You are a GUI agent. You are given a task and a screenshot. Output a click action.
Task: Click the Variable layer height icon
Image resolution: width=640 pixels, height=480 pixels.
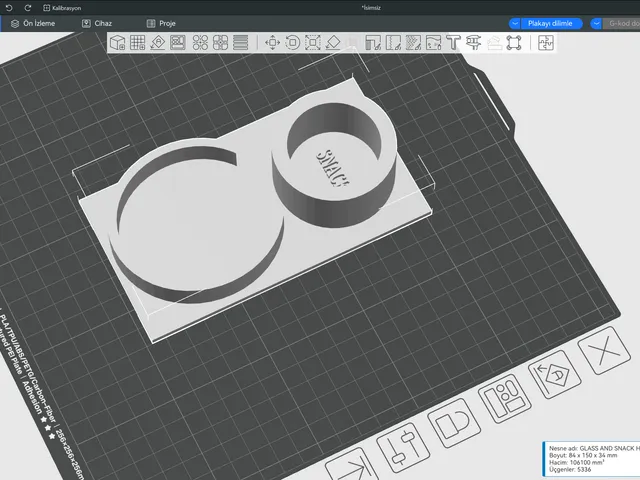tap(240, 42)
